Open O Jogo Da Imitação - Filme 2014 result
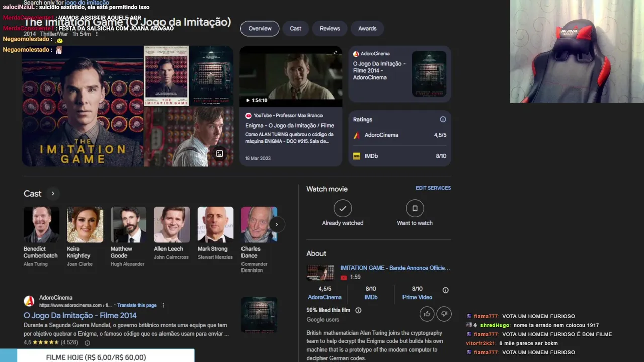644x362 pixels. click(x=80, y=316)
